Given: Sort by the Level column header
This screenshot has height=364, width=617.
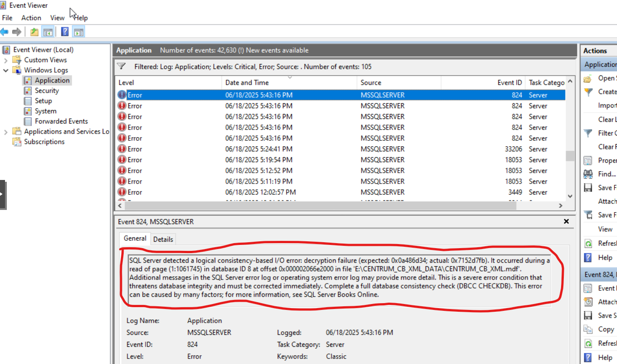Looking at the screenshot, I should coord(168,83).
